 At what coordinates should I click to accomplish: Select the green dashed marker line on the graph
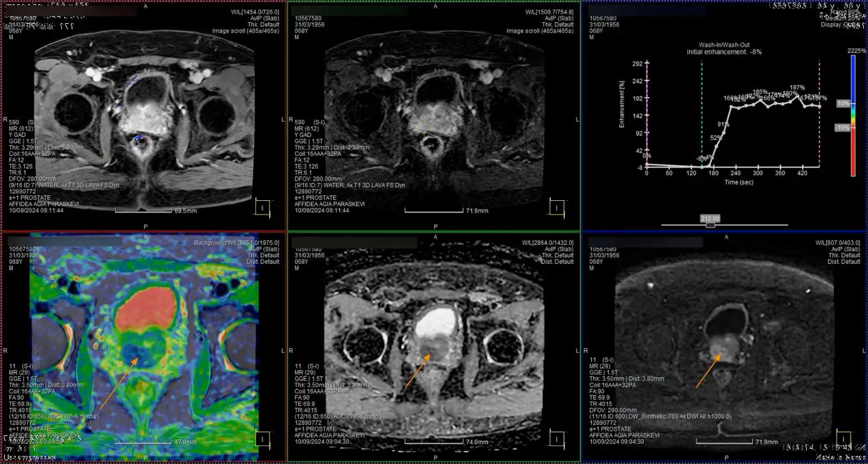[701, 109]
